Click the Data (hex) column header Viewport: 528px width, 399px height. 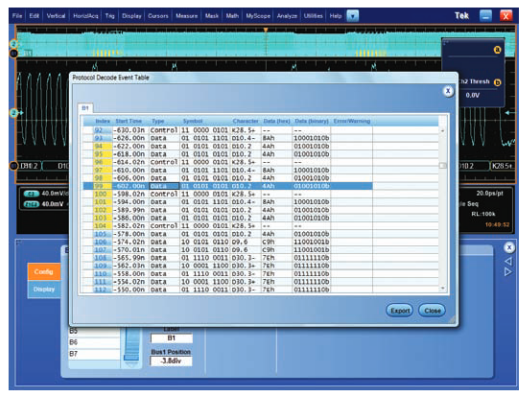coord(277,121)
